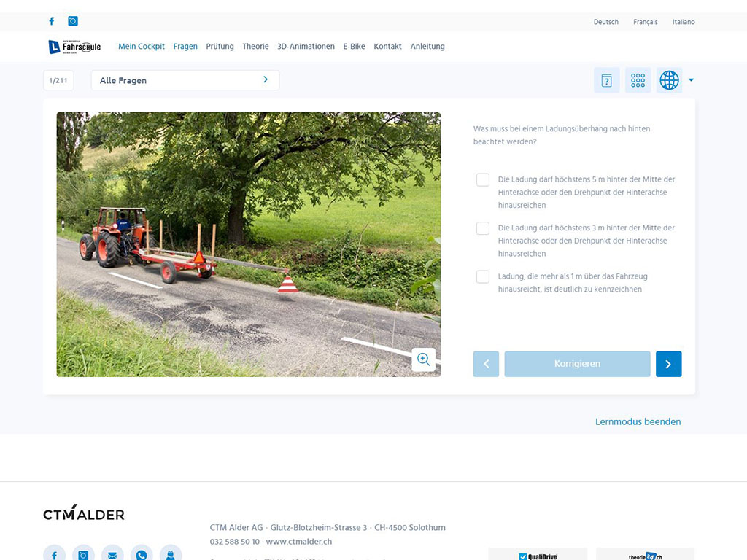The height and width of the screenshot is (560, 747).
Task: Open the Facebook link in top bar
Action: (52, 21)
